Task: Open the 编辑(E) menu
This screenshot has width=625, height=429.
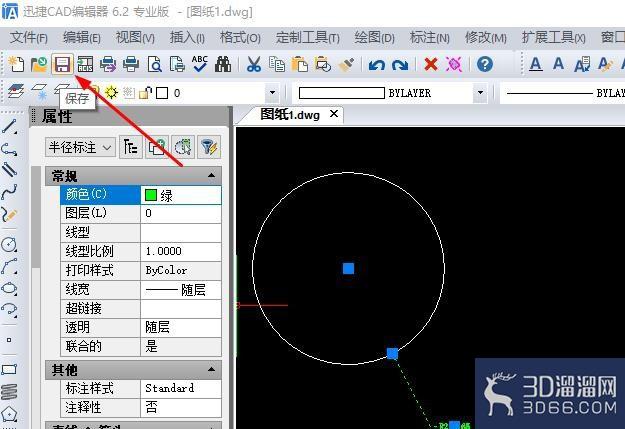Action: [x=82, y=38]
